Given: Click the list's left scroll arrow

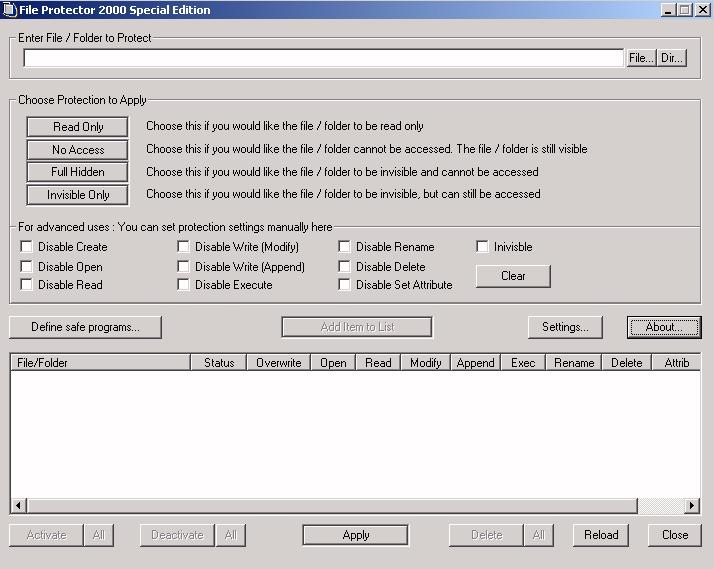Looking at the screenshot, I should coord(18,505).
